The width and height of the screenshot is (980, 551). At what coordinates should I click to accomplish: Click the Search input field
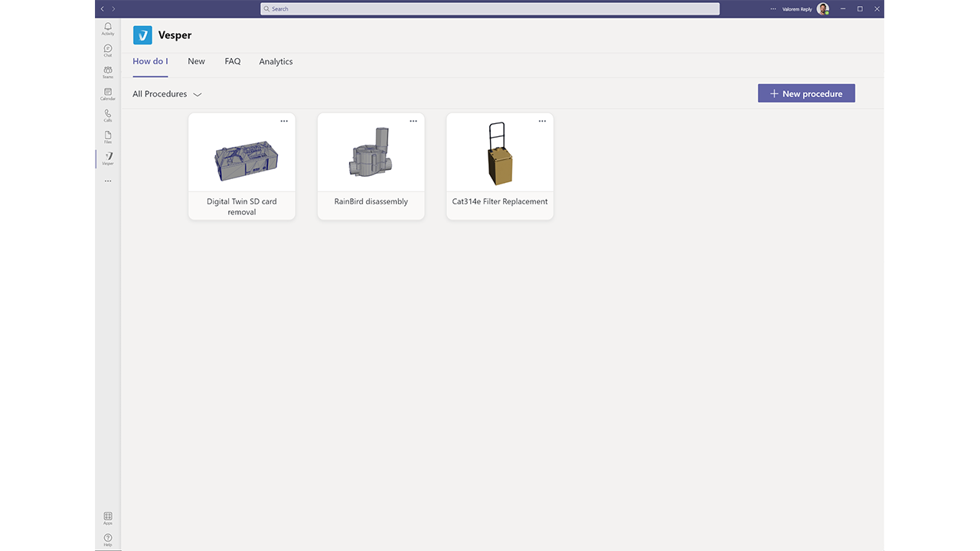(490, 9)
